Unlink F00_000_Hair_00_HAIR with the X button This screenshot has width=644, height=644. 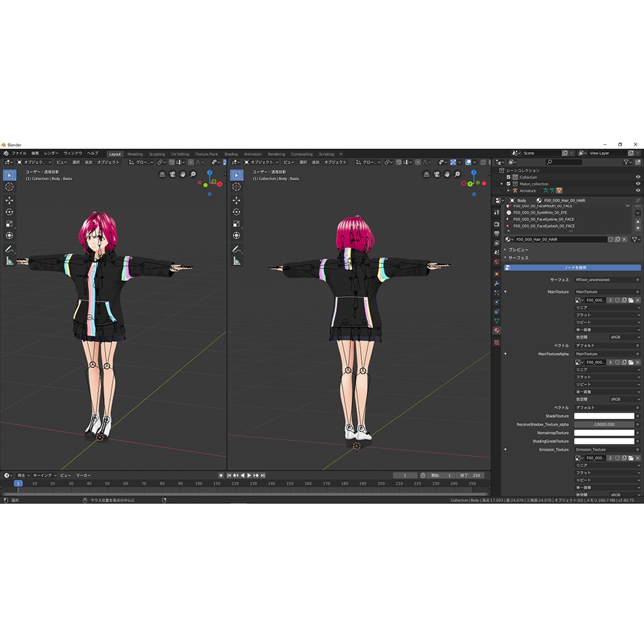coord(624,240)
